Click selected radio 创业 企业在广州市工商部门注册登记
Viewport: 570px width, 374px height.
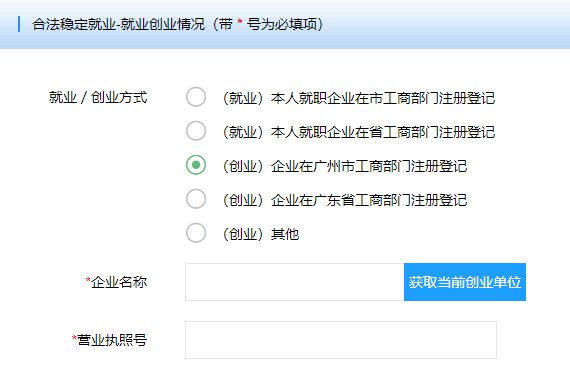point(196,165)
